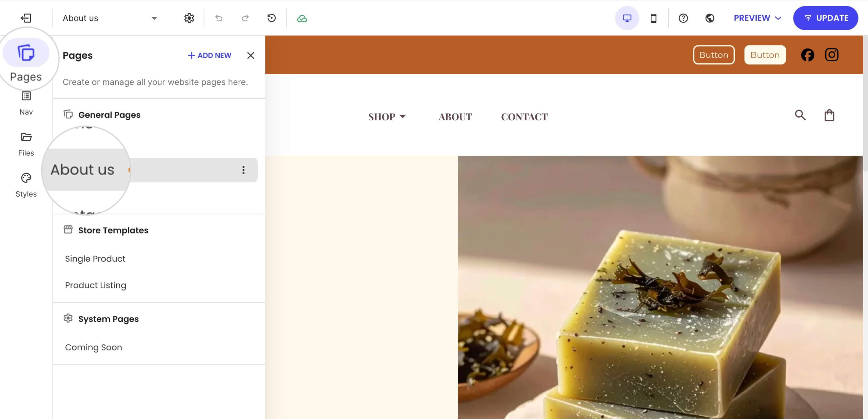Click the Facebook icon in header
This screenshot has width=868, height=419.
(x=807, y=55)
